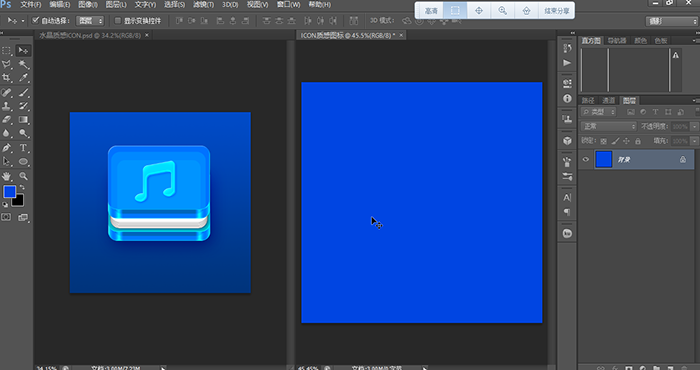Toggle lock transparent pixels

(604, 141)
